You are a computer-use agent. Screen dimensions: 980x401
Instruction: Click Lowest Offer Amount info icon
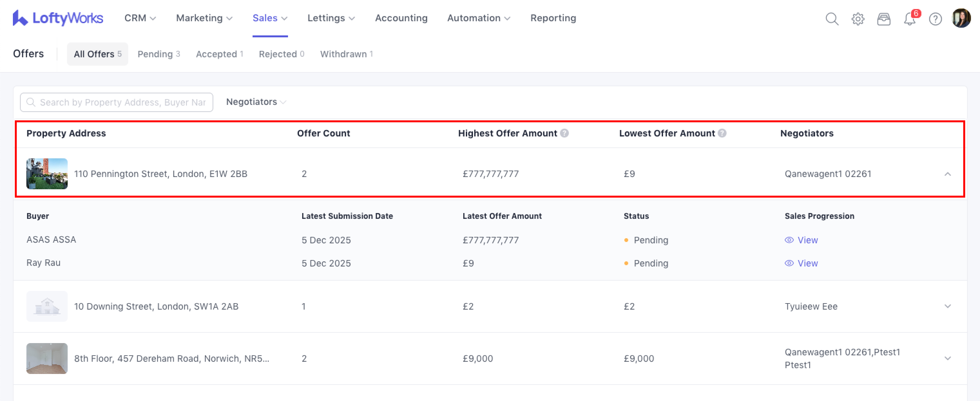[x=722, y=133]
